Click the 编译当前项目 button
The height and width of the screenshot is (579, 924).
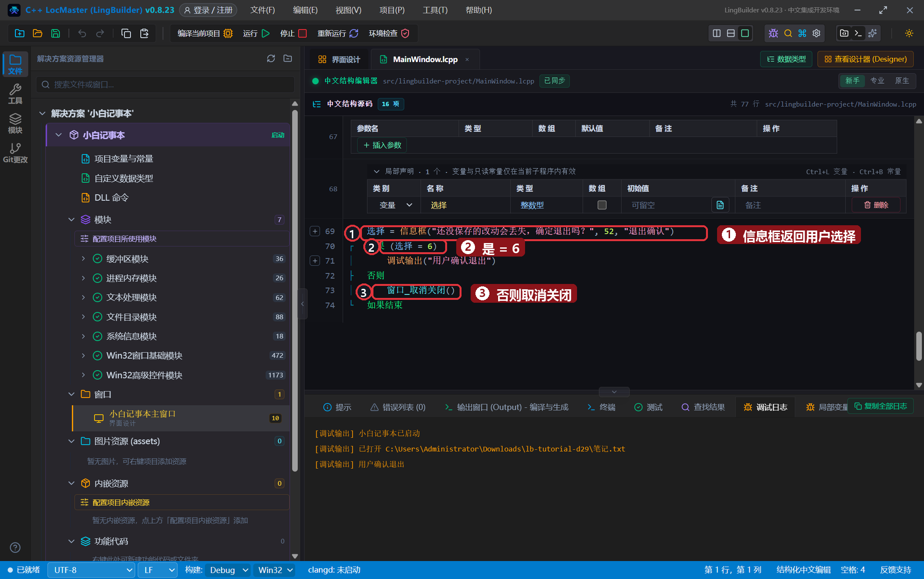(x=205, y=33)
